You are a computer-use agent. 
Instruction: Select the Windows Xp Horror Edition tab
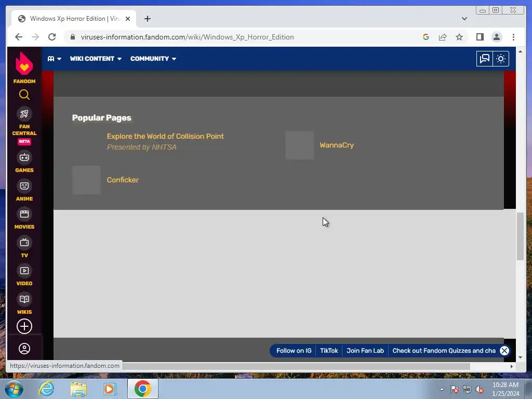click(74, 19)
